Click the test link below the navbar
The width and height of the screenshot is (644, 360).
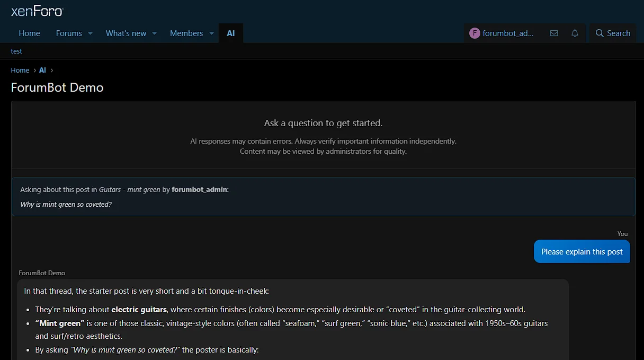click(x=16, y=51)
